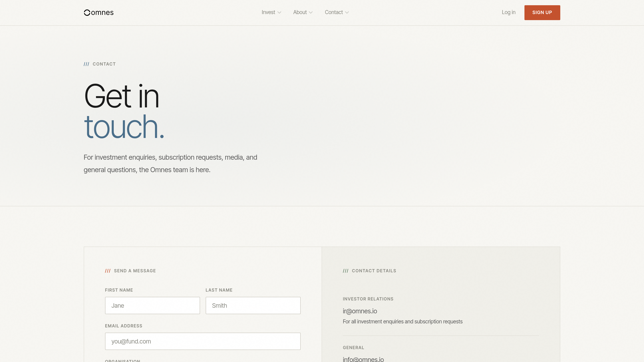
Task: Open the Invest dropdown menu
Action: coord(271,12)
